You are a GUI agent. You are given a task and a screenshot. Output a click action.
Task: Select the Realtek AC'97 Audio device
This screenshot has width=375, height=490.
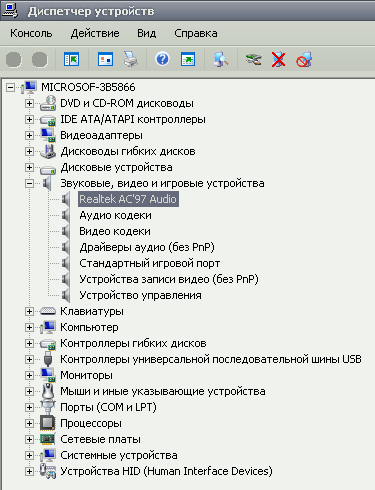click(128, 199)
